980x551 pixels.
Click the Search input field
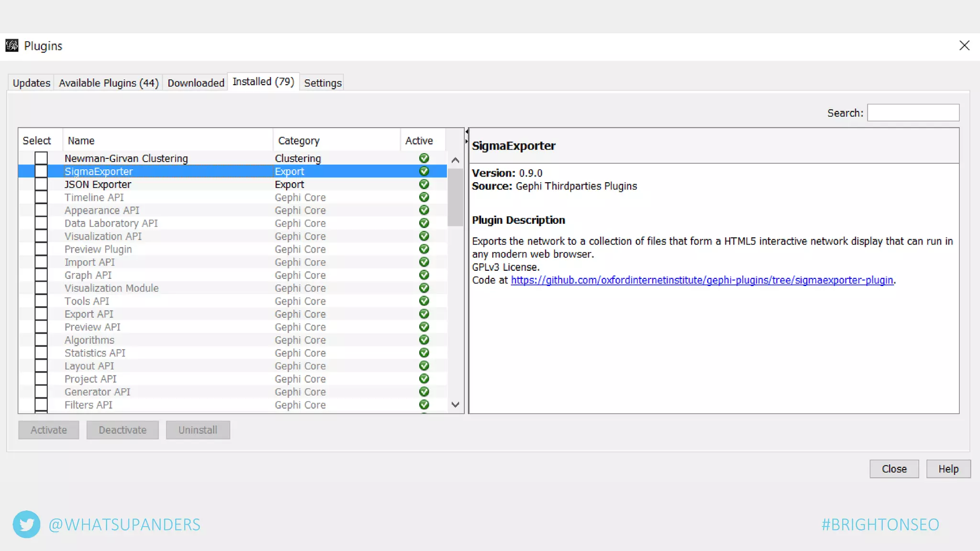coord(913,113)
